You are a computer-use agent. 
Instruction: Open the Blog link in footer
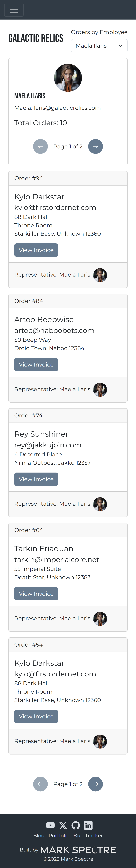(39, 836)
